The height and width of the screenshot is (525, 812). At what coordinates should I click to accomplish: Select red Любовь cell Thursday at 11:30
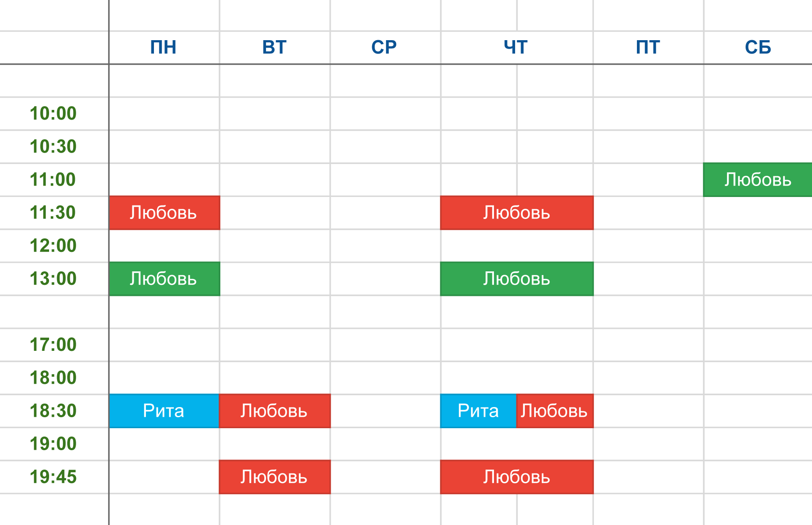tap(516, 213)
